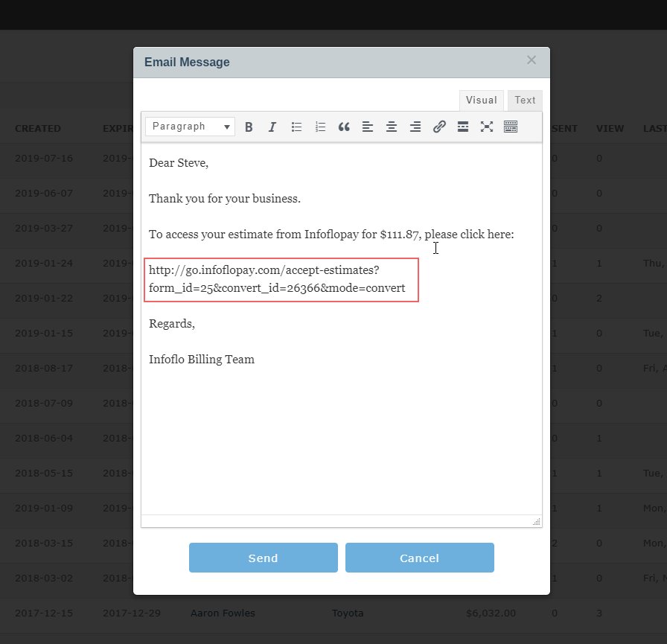Enter distraction-free fullscreen writing mode
Image resolution: width=667 pixels, height=644 pixels.
tap(487, 127)
